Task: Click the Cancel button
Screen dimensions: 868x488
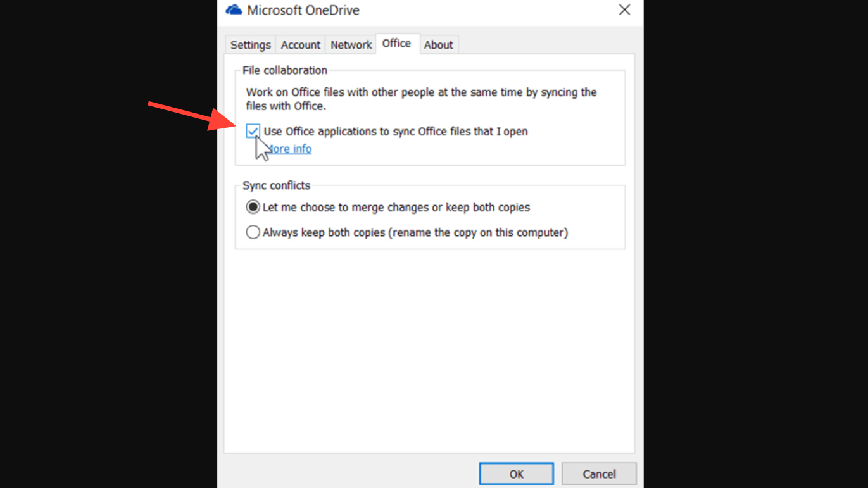Action: (x=599, y=474)
